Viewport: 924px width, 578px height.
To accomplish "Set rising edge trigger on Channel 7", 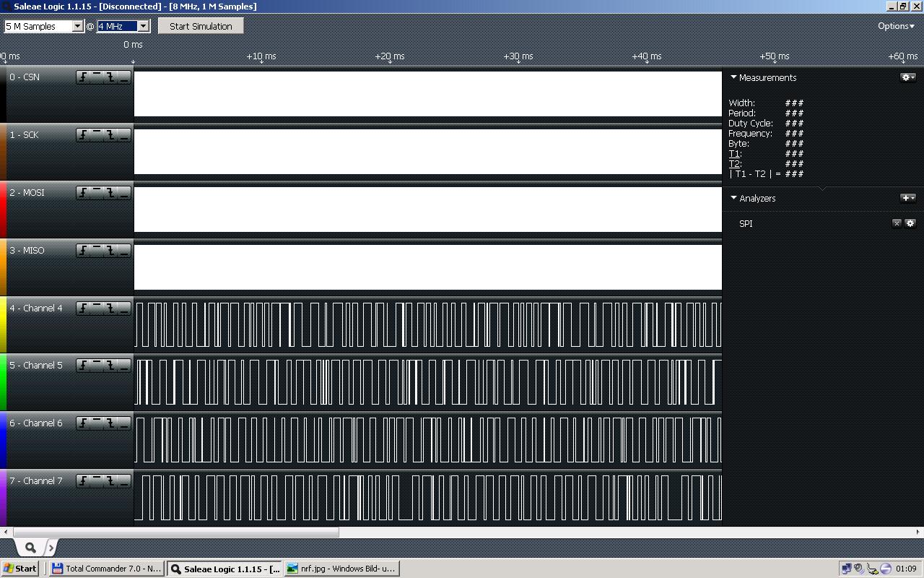I will pos(83,481).
